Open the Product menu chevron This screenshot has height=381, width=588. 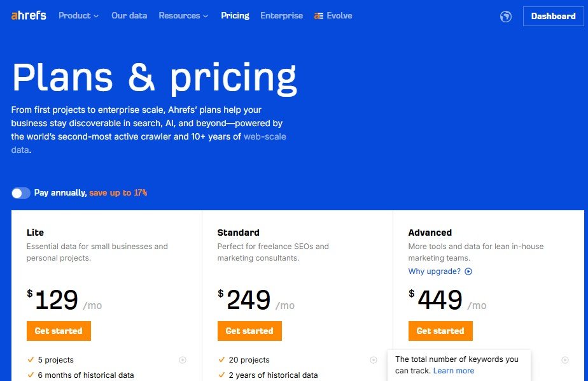tap(97, 16)
